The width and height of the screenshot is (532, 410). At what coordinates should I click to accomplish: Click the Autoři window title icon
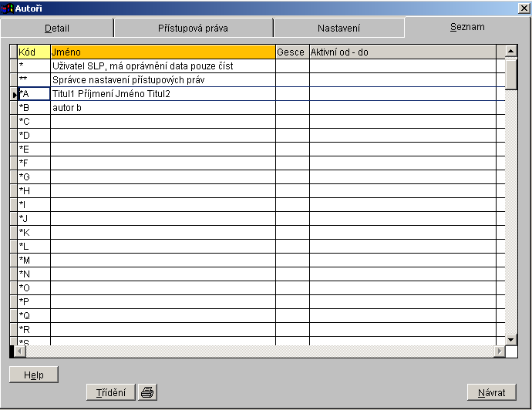(8, 7)
